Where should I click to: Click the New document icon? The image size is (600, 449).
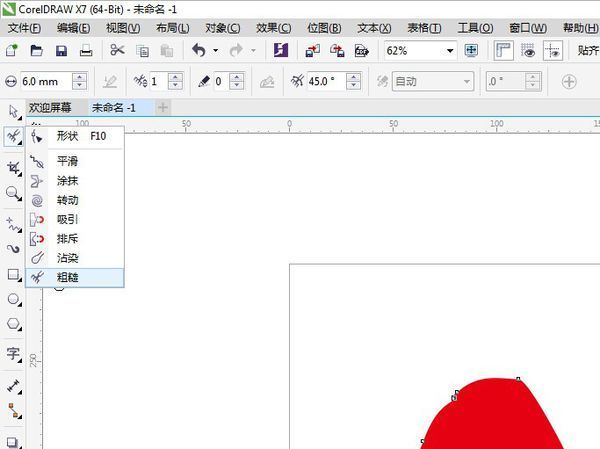click(x=12, y=50)
